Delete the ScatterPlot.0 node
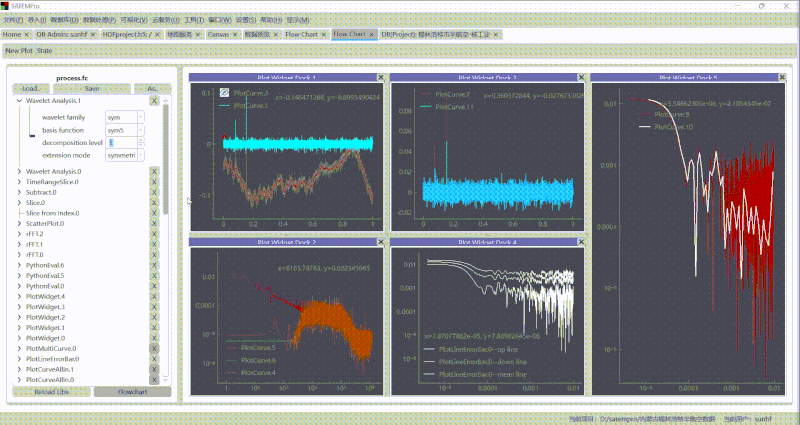 click(154, 223)
